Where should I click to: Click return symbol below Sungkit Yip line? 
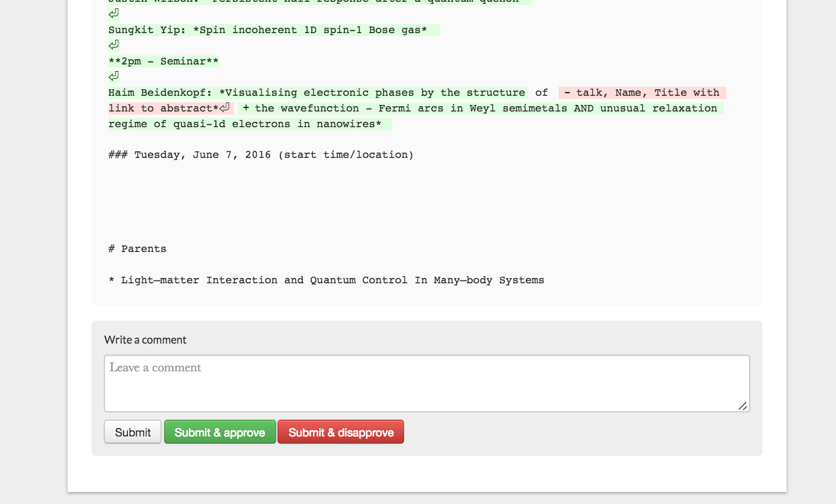[113, 45]
